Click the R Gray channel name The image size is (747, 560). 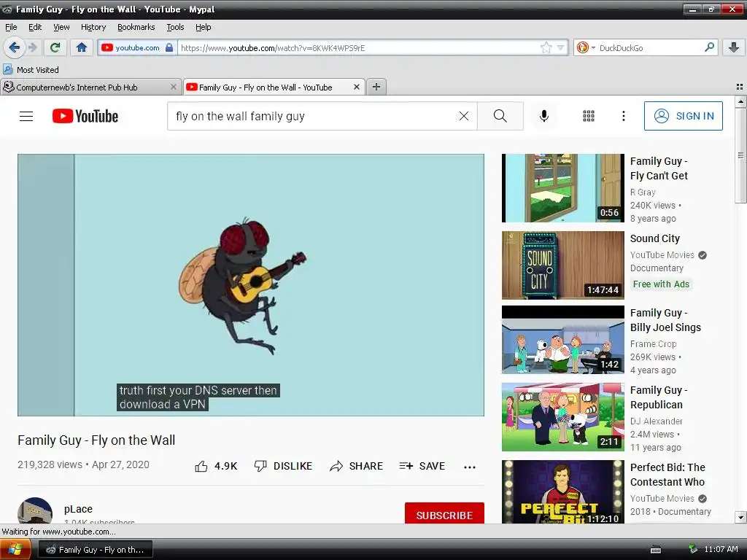pyautogui.click(x=643, y=192)
